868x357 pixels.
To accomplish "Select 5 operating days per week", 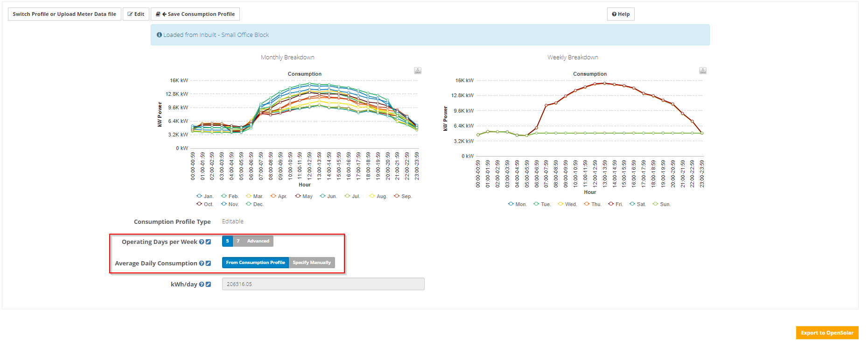I will pos(227,241).
